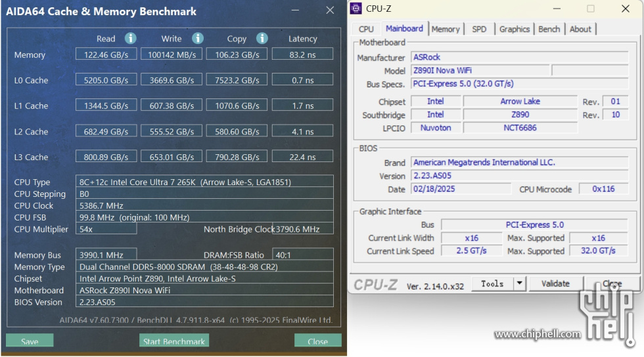Click the Model Z890I Nova WiFi field
This screenshot has width=644, height=357.
(x=480, y=70)
